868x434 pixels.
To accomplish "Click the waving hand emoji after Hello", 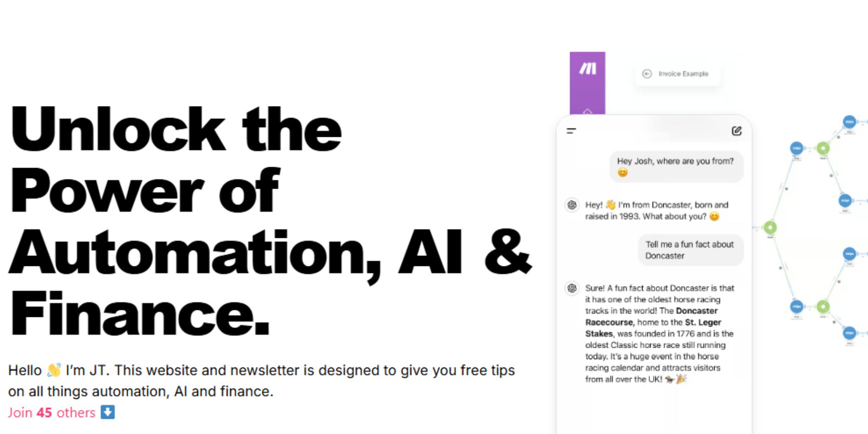I will tap(54, 370).
